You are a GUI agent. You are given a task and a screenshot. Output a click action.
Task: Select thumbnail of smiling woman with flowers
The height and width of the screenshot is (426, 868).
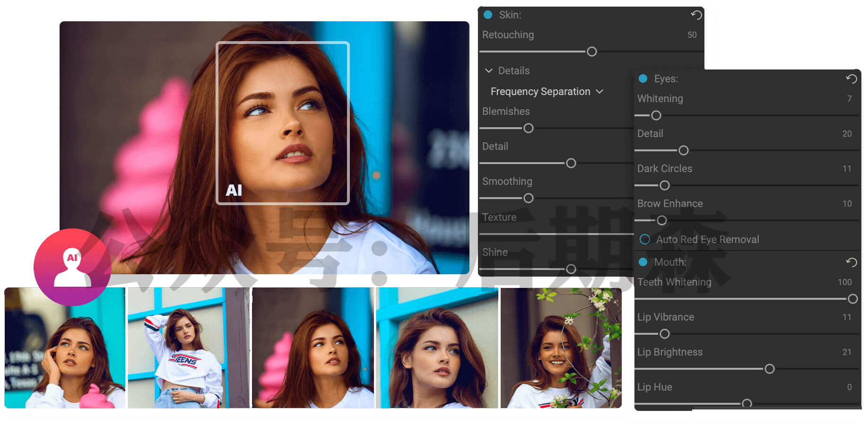pos(561,348)
